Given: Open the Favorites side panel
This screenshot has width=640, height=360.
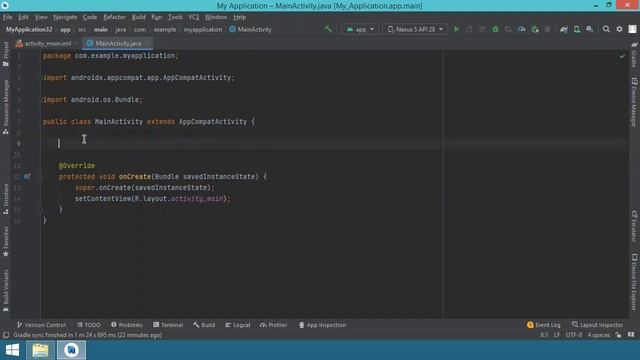Looking at the screenshot, I should 6,242.
